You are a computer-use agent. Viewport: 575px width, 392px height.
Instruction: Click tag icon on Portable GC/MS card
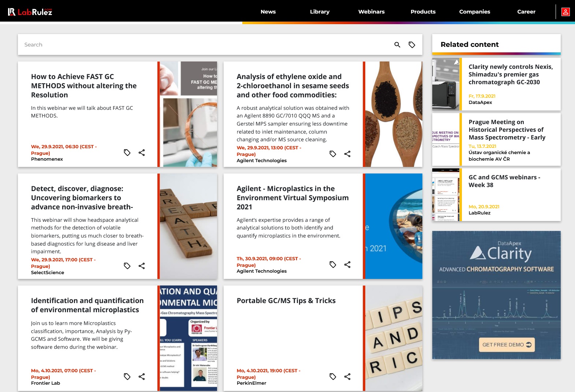[x=333, y=377]
